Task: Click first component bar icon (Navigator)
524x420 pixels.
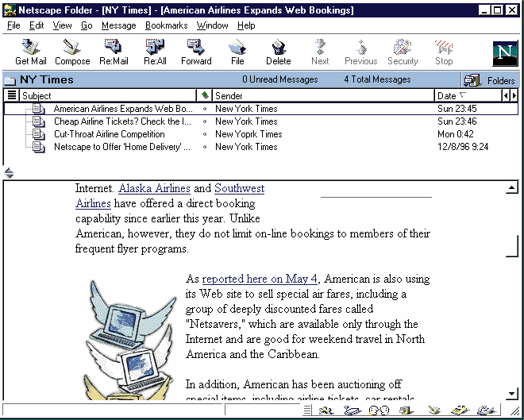Action: (x=326, y=410)
